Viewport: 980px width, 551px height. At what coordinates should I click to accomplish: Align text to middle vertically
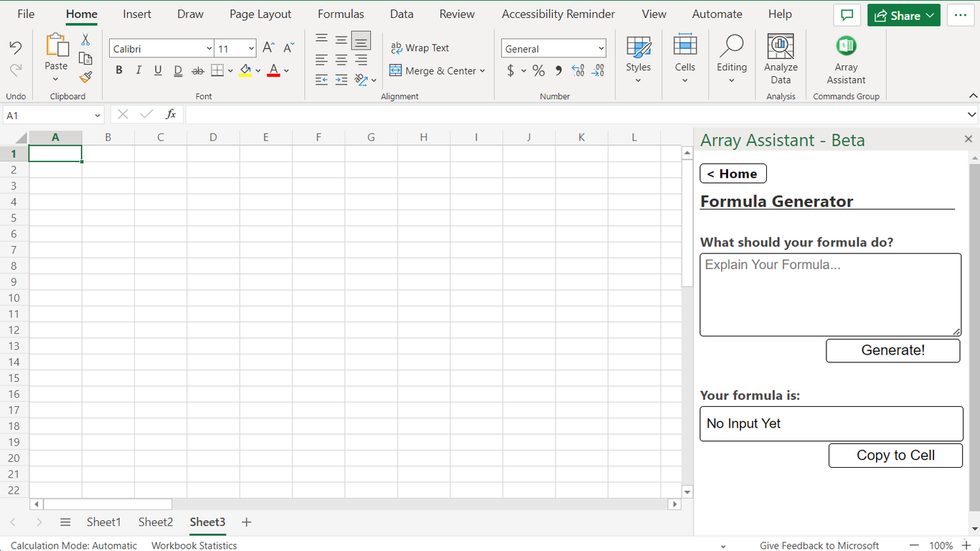coord(341,40)
